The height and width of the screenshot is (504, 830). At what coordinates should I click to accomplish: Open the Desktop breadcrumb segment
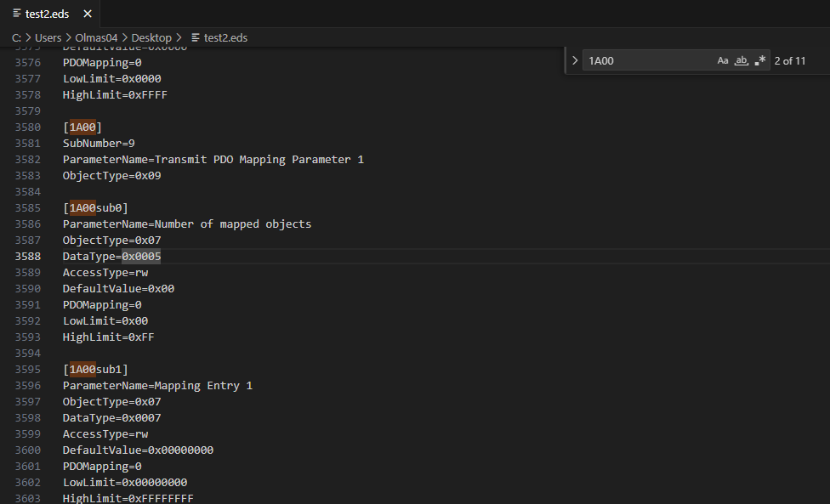[151, 37]
